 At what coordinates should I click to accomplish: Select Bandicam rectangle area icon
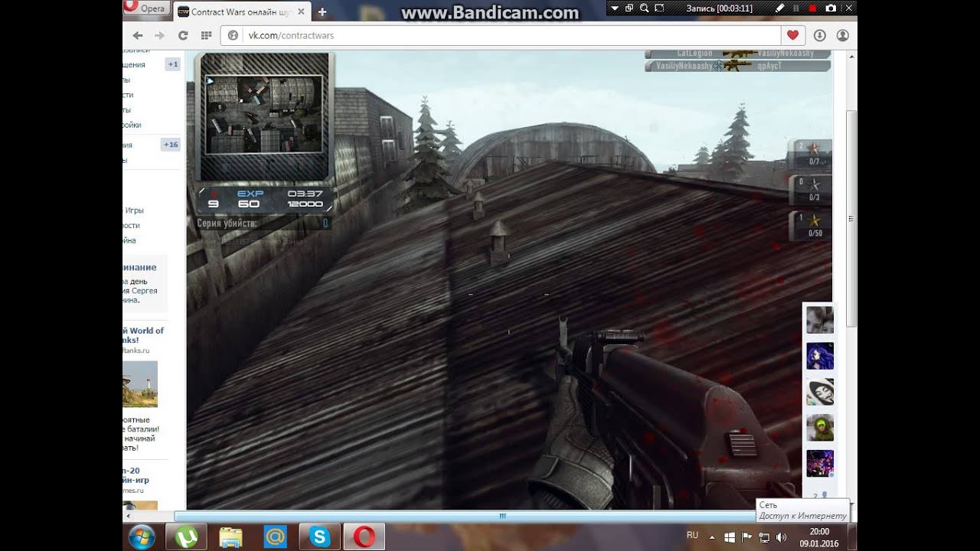click(660, 8)
